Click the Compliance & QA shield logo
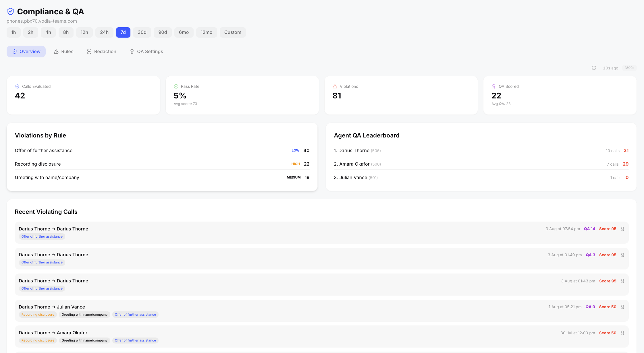Screen dimensions: 644x353 [x=10, y=11]
